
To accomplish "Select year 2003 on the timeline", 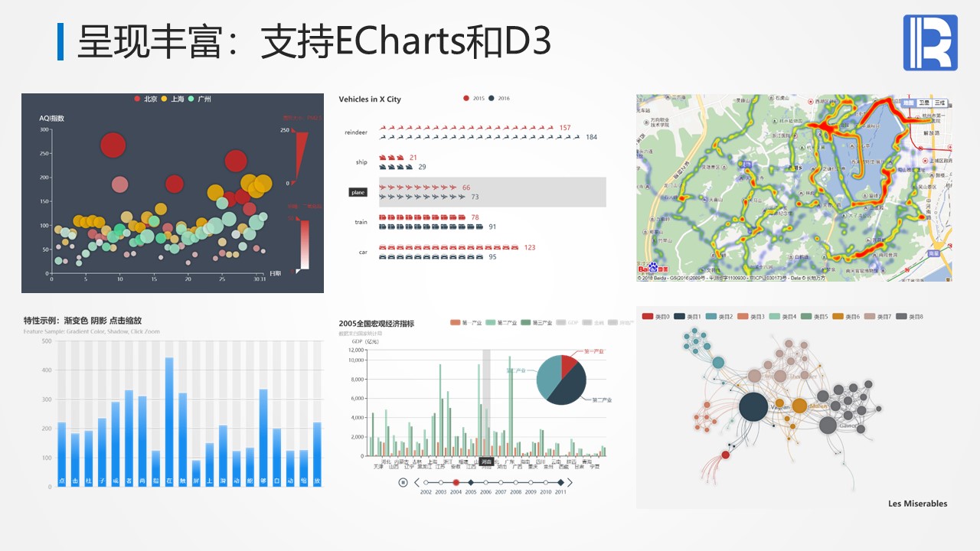I will 441,482.
